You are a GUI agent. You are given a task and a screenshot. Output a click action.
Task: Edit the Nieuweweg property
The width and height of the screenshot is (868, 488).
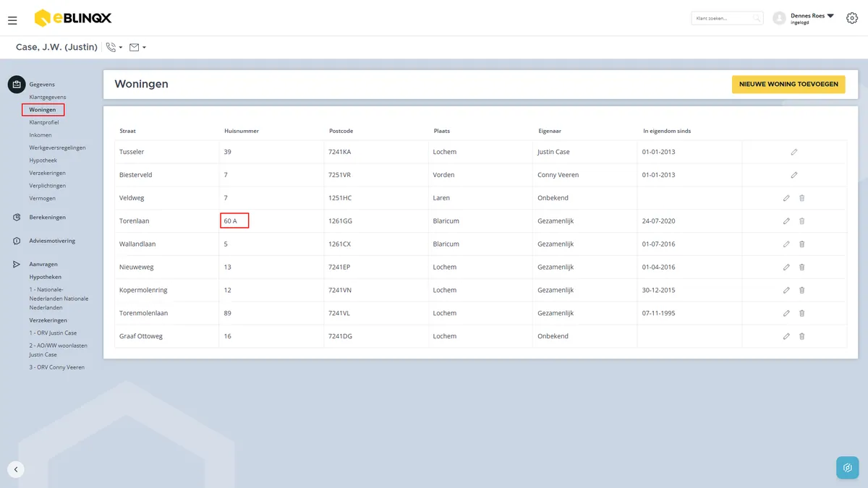click(x=786, y=267)
